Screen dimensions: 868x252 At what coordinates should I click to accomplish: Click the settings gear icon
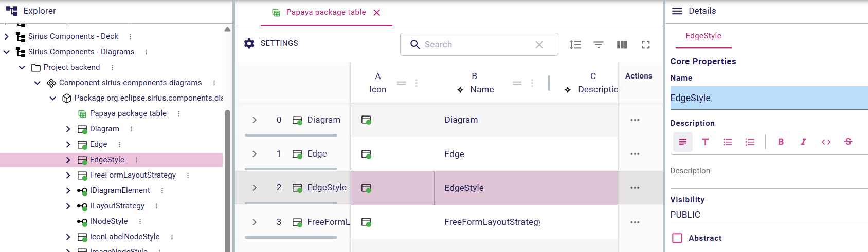[249, 43]
